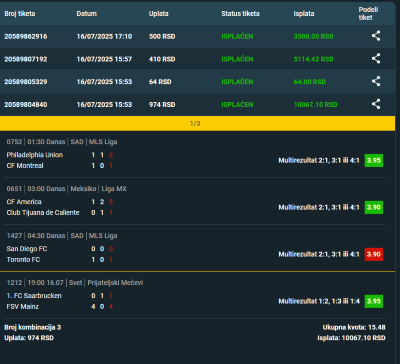This screenshot has width=400, height=364.
Task: Click the Philadelphia Union team name
Action: tap(35, 155)
